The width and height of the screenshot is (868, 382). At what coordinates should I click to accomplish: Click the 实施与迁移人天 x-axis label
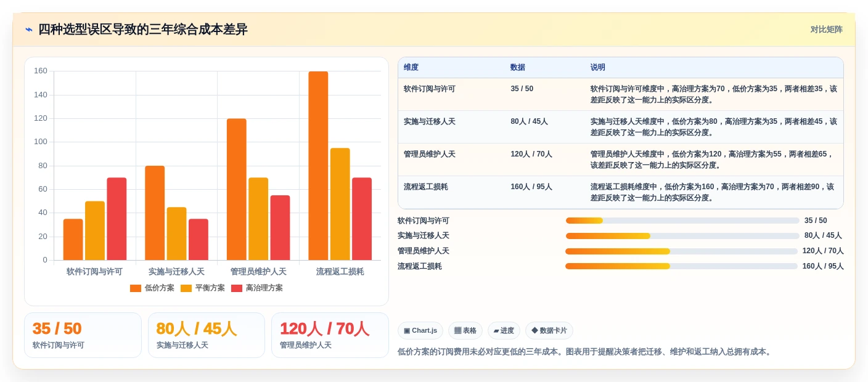point(176,271)
